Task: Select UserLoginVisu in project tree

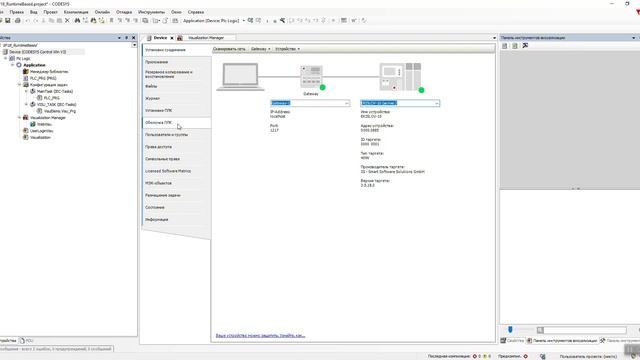Action: tap(42, 131)
